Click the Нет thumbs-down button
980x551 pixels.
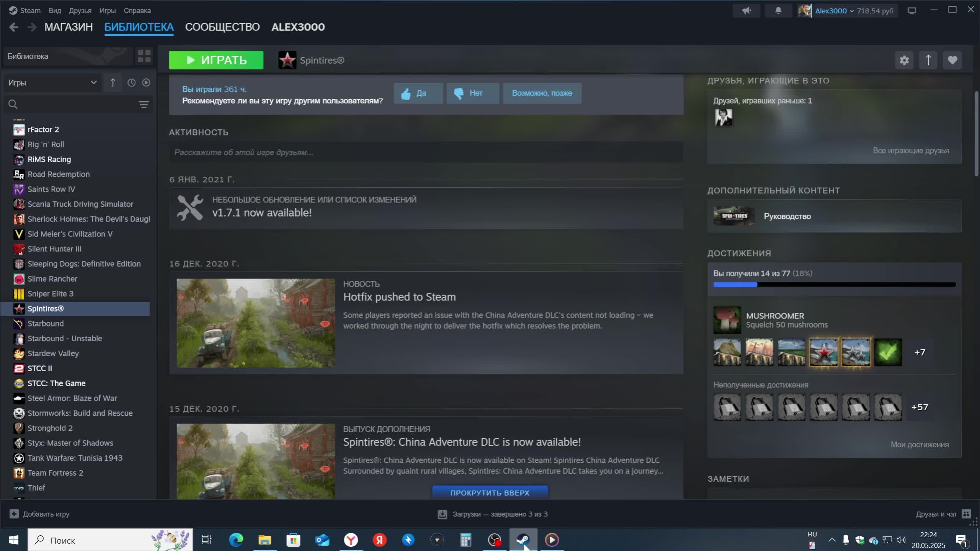click(473, 93)
